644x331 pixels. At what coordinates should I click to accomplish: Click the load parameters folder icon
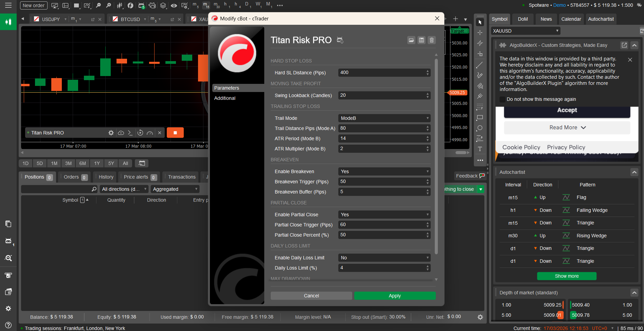[411, 40]
